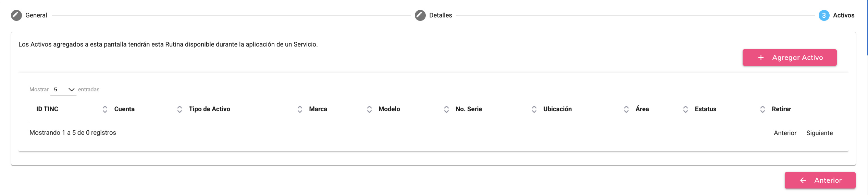This screenshot has height=195, width=868.
Task: Sort table by No. Serie arrows
Action: pyautogui.click(x=534, y=109)
